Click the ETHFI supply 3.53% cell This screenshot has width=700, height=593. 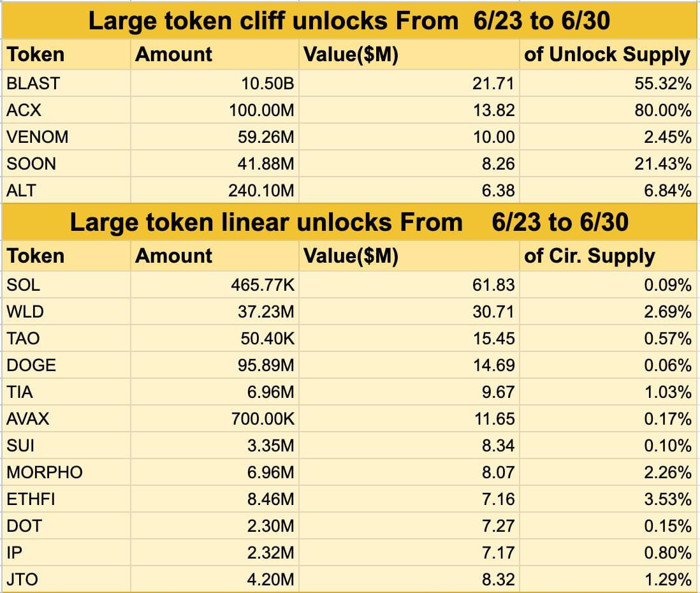point(608,499)
